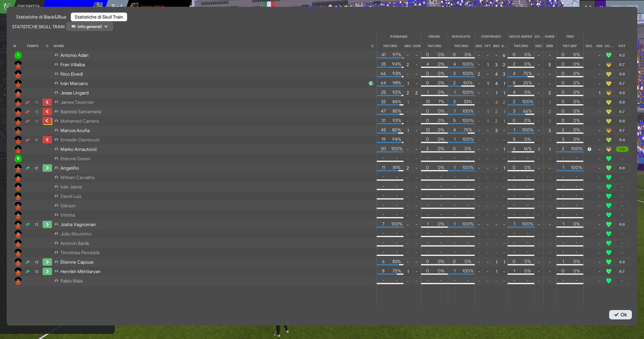Sort by the GOL column header
The height and width of the screenshot is (339, 644).
point(589,46)
